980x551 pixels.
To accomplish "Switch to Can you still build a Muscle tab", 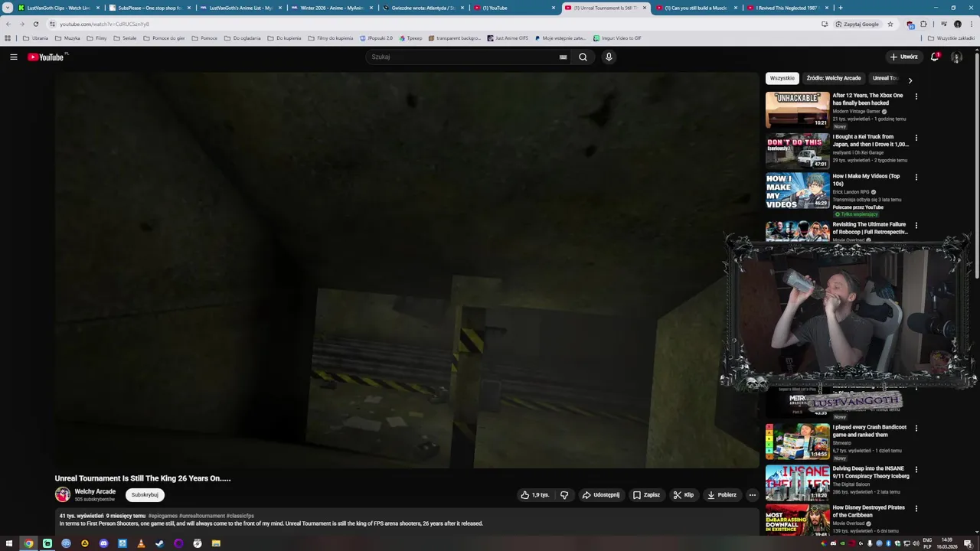I will [696, 8].
